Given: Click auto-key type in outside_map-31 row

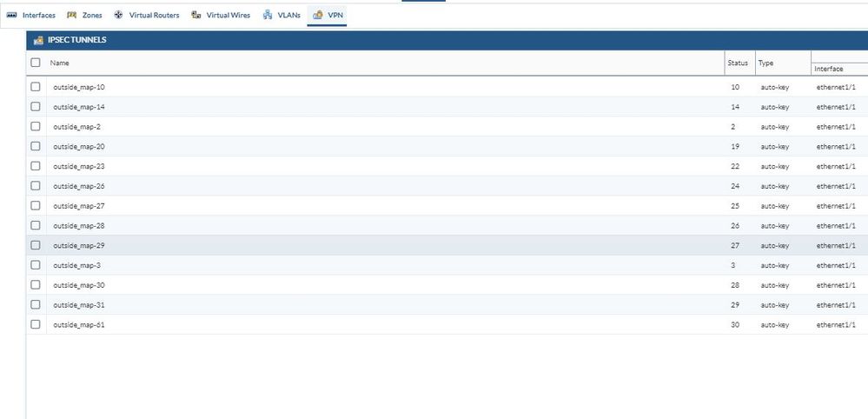Looking at the screenshot, I should pyautogui.click(x=775, y=305).
